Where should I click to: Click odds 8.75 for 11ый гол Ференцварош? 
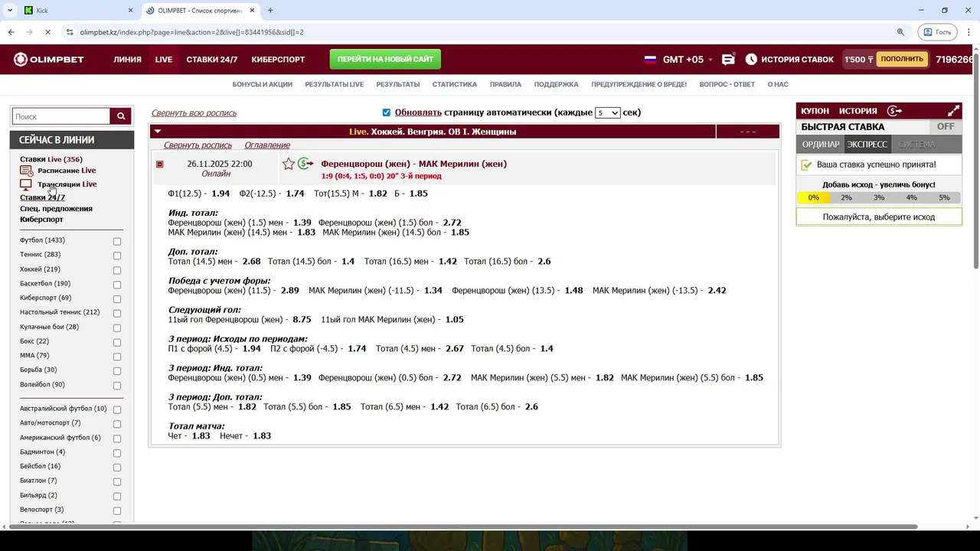click(x=302, y=319)
